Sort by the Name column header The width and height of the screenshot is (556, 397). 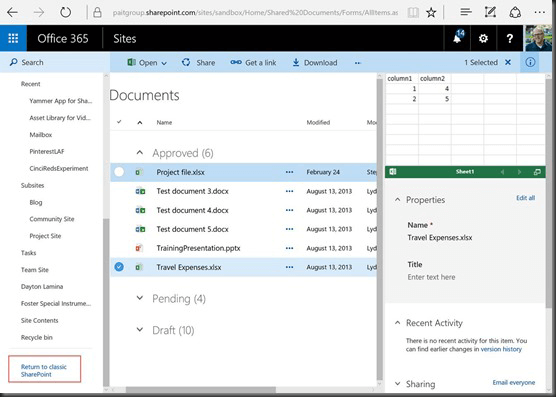click(x=164, y=123)
